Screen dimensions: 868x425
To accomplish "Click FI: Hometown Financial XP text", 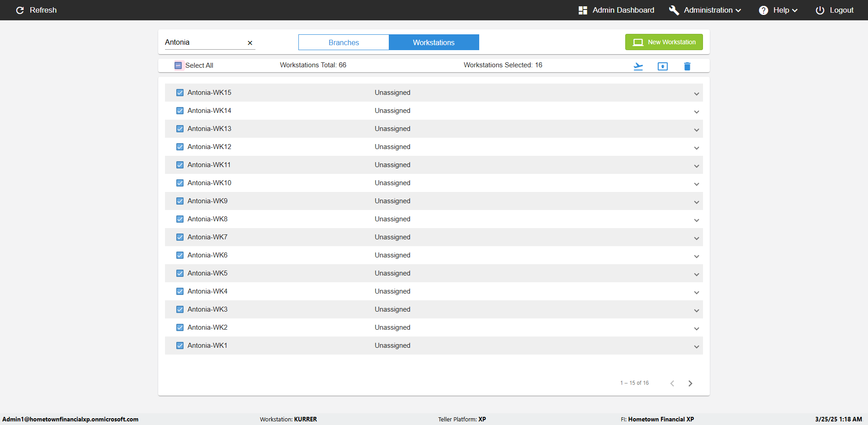I will pos(657,419).
